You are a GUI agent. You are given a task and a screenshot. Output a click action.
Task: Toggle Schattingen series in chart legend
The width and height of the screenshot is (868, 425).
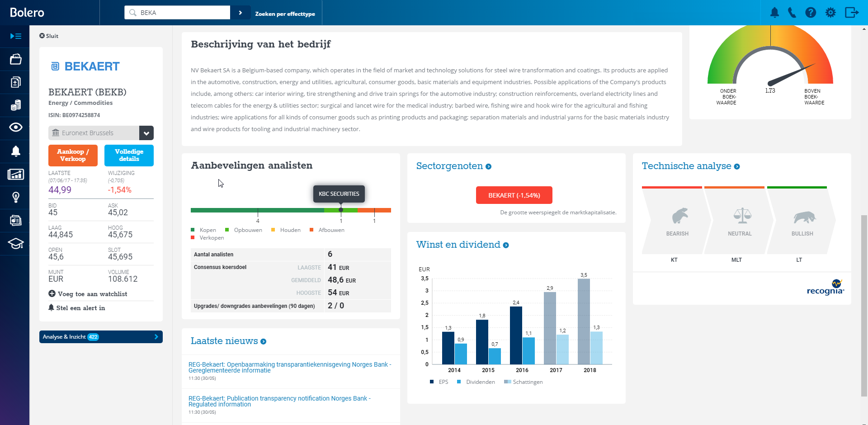524,382
